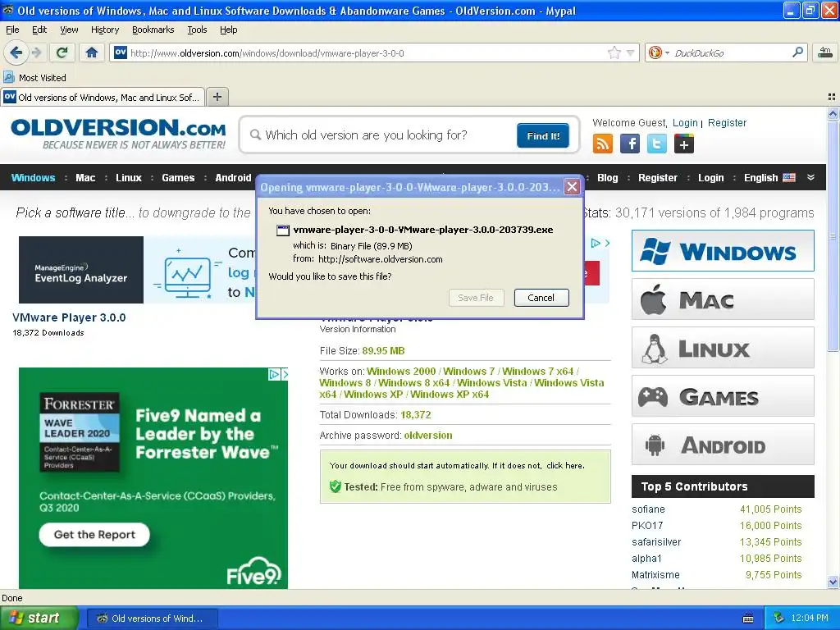
Task: Click the large Android category button
Action: (x=723, y=445)
